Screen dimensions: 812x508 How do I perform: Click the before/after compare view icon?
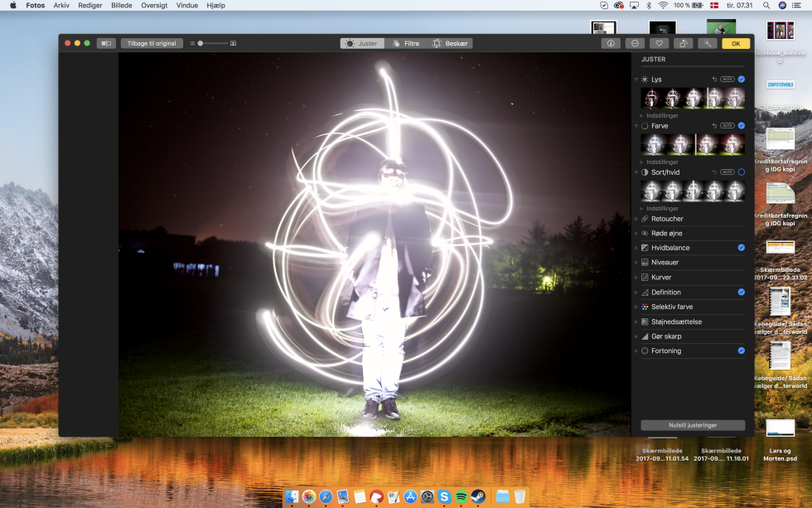[106, 43]
